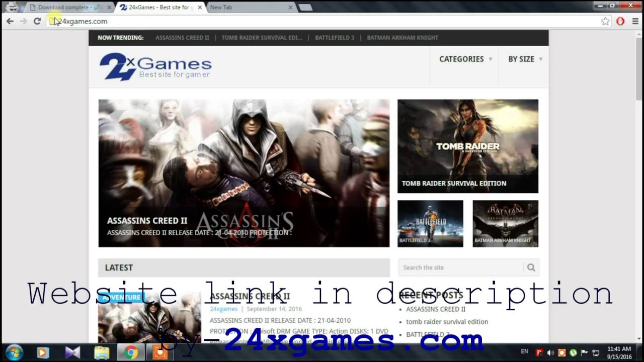The height and width of the screenshot is (362, 644).
Task: Open the Battlefield 3 thumbnail
Action: (x=430, y=223)
